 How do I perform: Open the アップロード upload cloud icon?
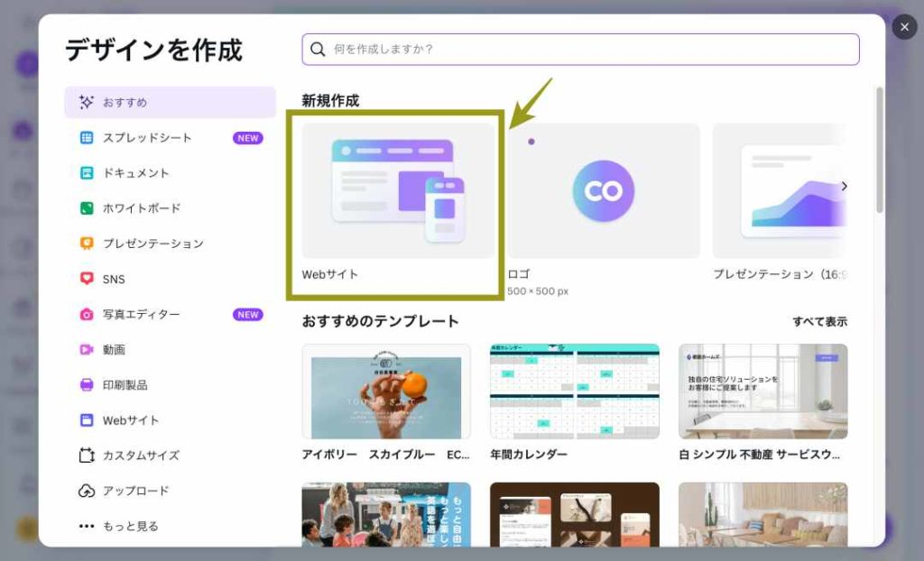coord(87,492)
